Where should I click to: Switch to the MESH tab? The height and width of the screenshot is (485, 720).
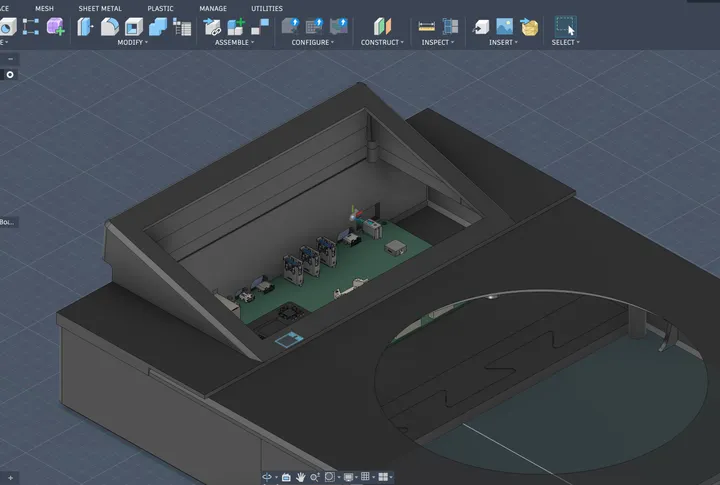[x=44, y=9]
